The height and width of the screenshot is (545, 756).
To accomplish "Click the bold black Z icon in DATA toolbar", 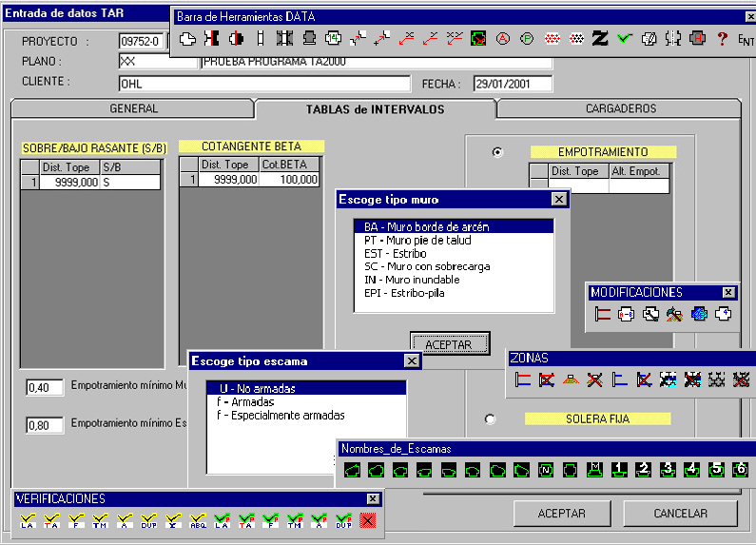I will (600, 39).
